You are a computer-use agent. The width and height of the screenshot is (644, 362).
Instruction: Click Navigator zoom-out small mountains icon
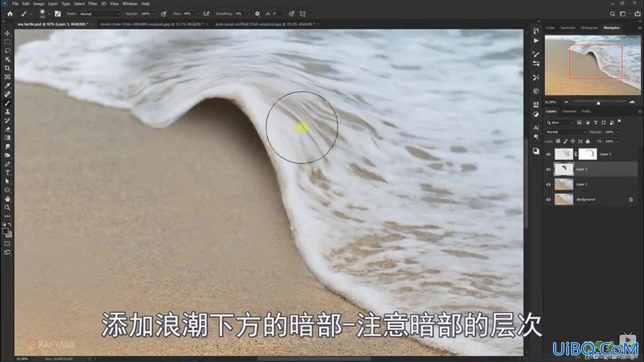pyautogui.click(x=566, y=101)
